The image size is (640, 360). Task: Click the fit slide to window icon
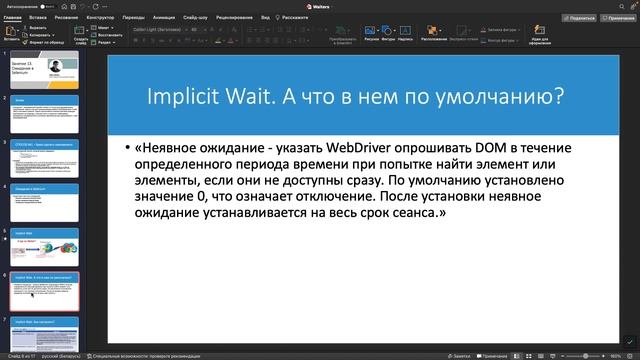[630, 356]
